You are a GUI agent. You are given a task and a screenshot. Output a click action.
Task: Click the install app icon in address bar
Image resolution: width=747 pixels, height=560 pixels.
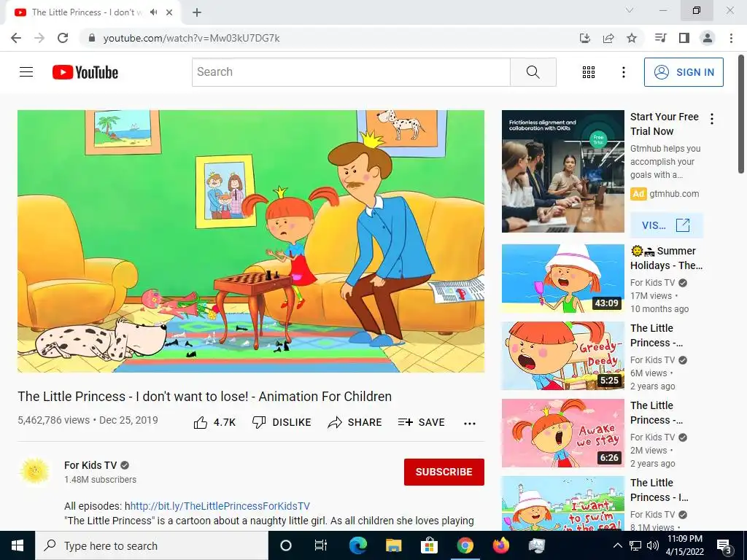pyautogui.click(x=585, y=38)
